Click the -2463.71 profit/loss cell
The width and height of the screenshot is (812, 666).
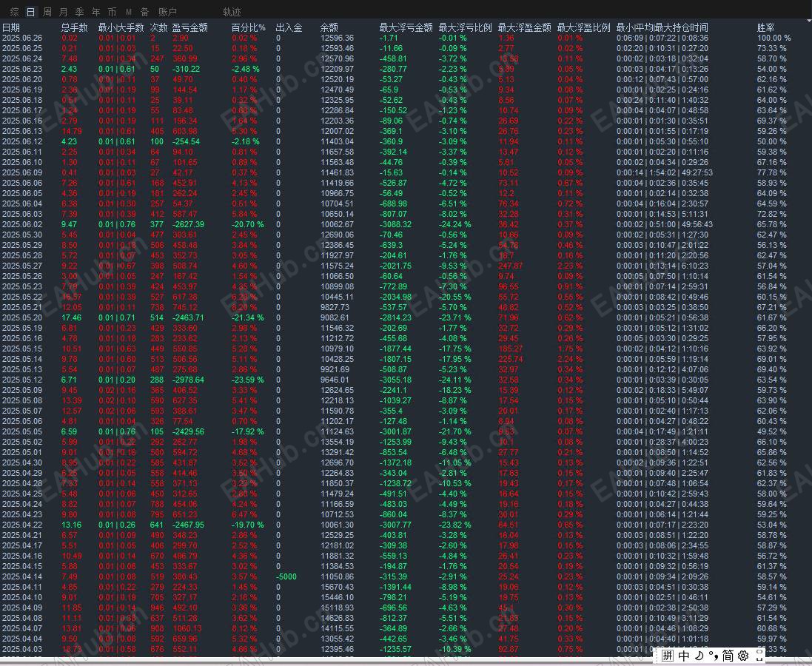188,317
